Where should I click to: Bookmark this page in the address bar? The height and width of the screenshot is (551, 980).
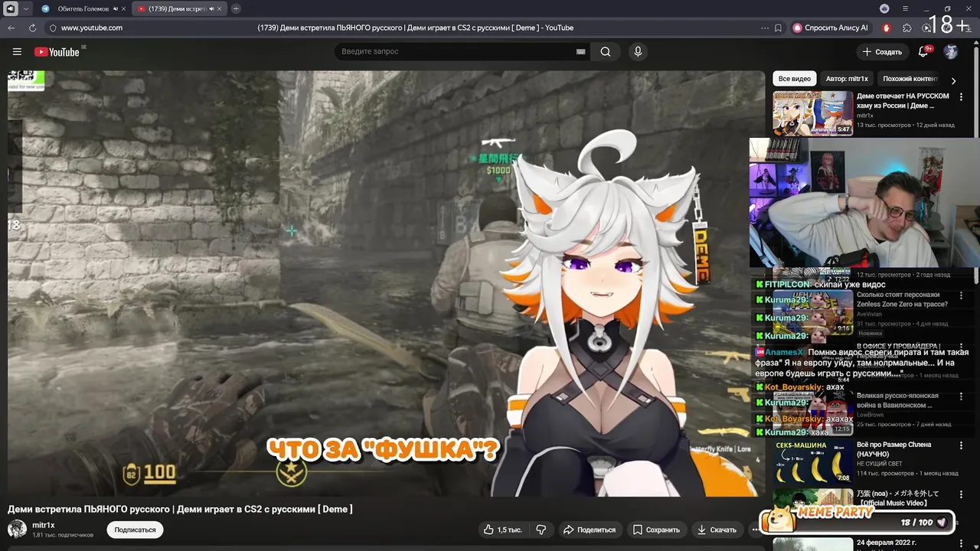pyautogui.click(x=779, y=28)
